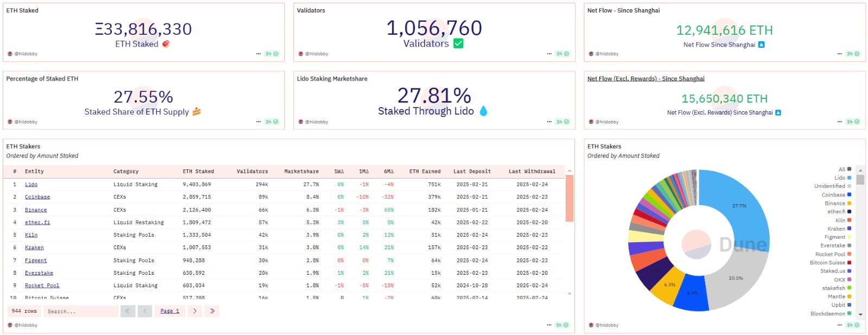
Task: Click the 944 rows count label
Action: click(x=24, y=311)
